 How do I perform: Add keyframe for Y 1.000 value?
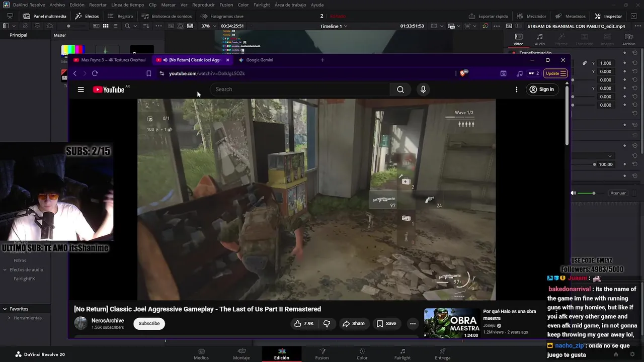tap(624, 63)
